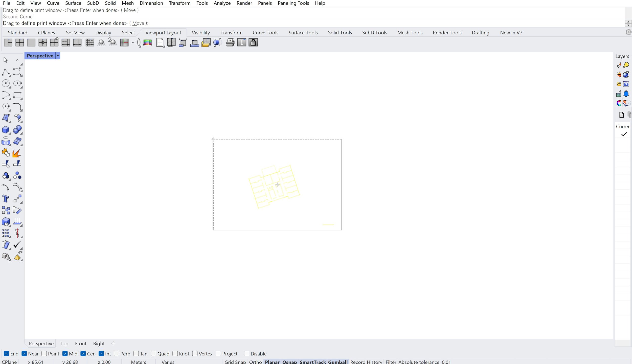This screenshot has height=364, width=632.
Task: Select the Circle tool
Action: 6,83
